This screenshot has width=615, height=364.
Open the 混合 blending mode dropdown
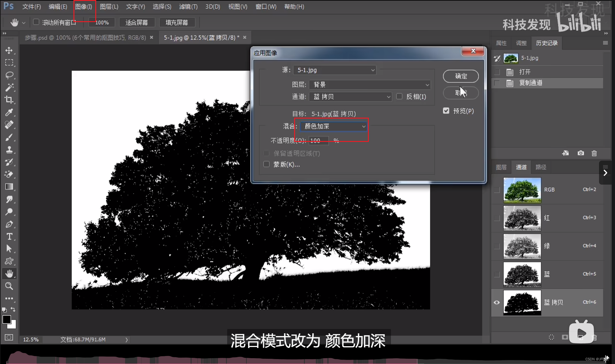tap(334, 126)
